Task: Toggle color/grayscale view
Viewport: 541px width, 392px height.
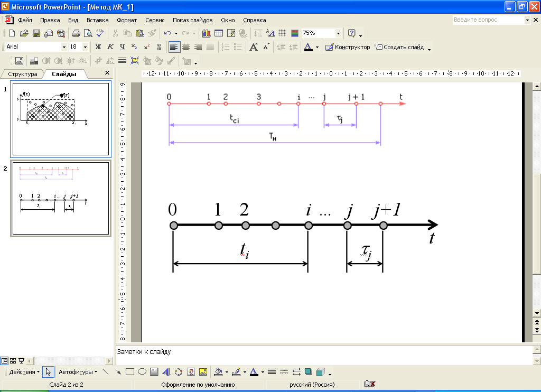Action: (295, 33)
